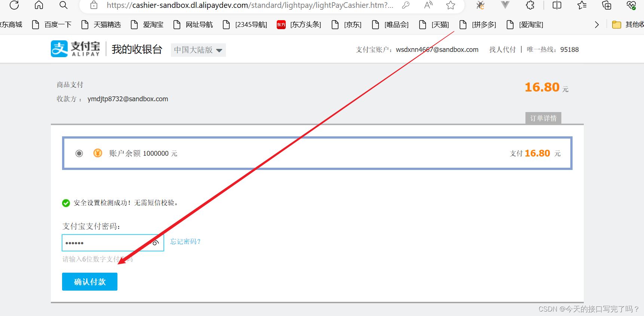Click the green security check icon
The width and height of the screenshot is (644, 316).
coord(66,203)
